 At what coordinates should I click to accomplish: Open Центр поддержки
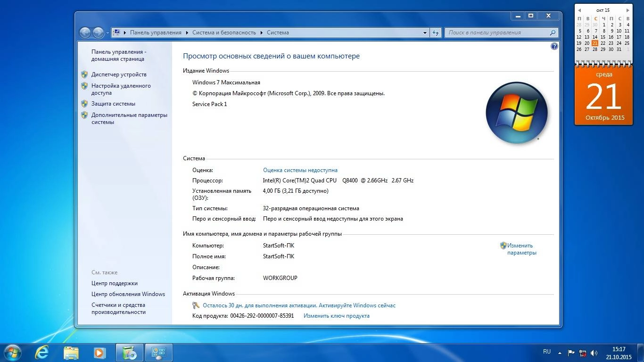(115, 283)
